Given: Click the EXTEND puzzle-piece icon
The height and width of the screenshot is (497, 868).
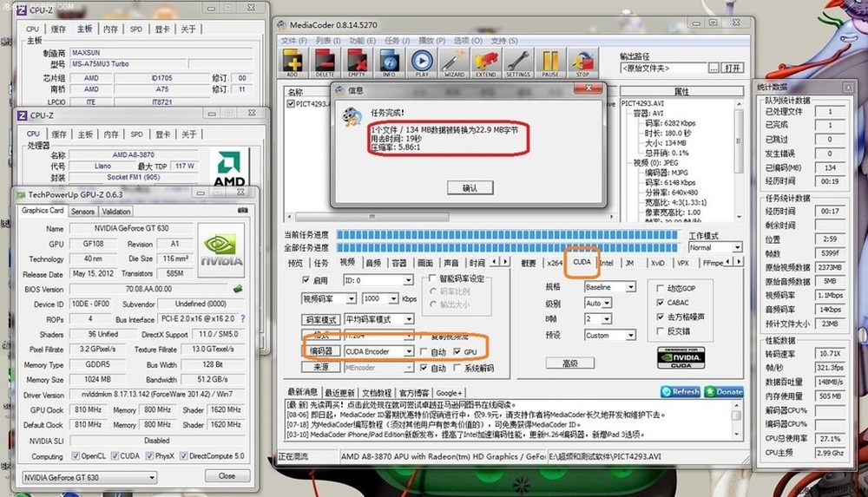Looking at the screenshot, I should click(485, 62).
